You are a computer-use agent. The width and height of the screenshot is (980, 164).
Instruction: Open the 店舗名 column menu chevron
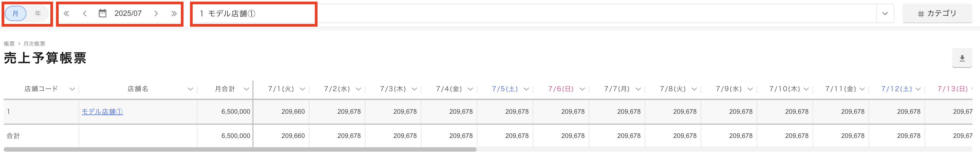190,89
